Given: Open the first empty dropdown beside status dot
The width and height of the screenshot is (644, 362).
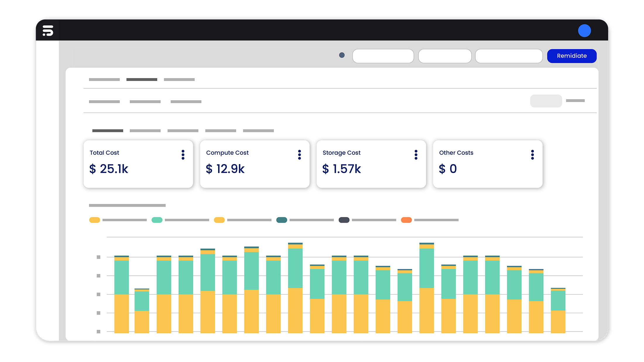Looking at the screenshot, I should pos(383,56).
